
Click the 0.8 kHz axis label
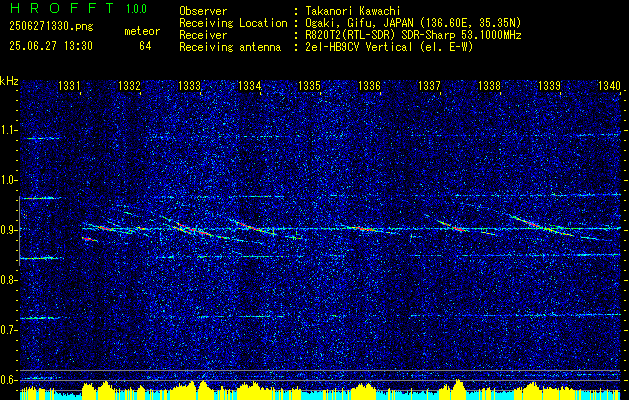(9, 280)
